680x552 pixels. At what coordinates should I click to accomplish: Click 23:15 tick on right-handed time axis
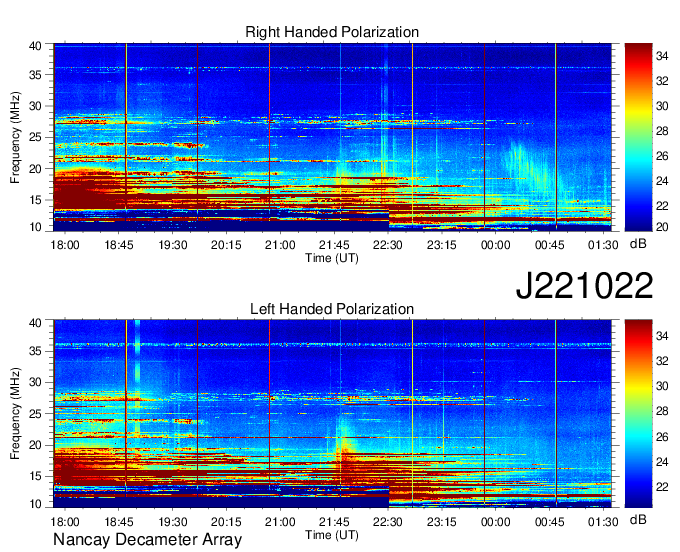(x=441, y=245)
